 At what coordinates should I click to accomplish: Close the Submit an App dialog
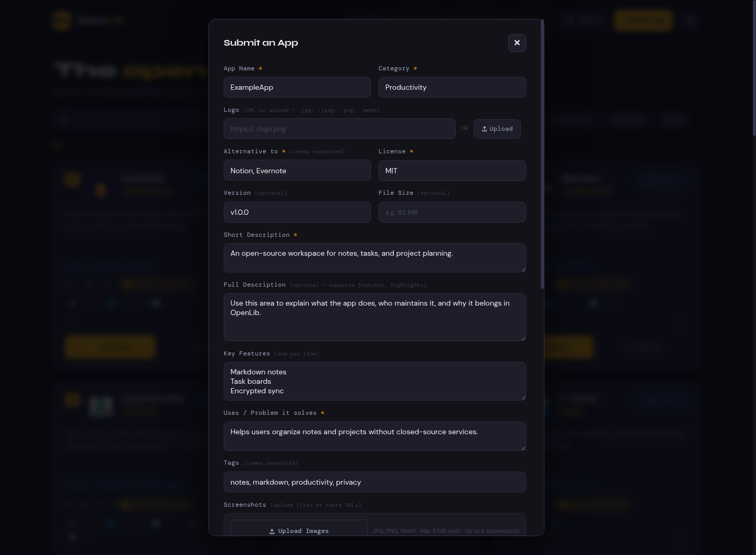coord(517,43)
